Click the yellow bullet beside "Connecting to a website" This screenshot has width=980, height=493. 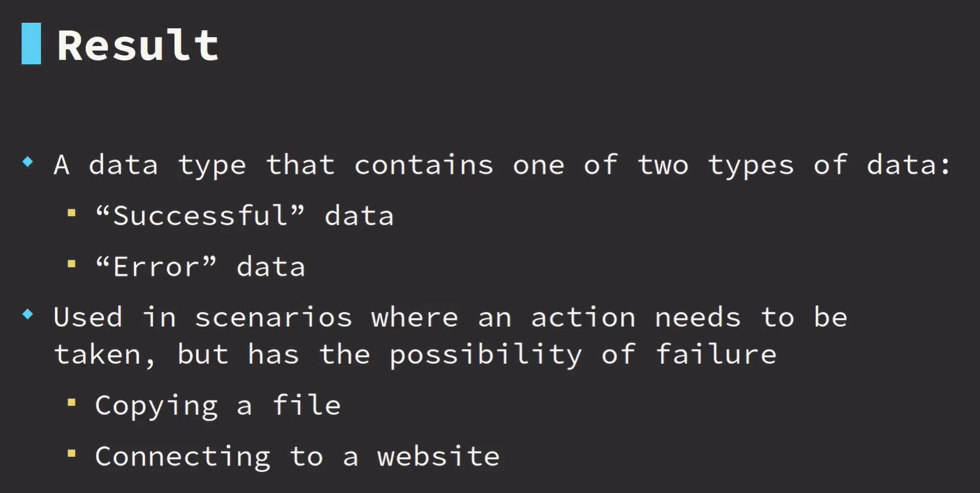point(72,453)
